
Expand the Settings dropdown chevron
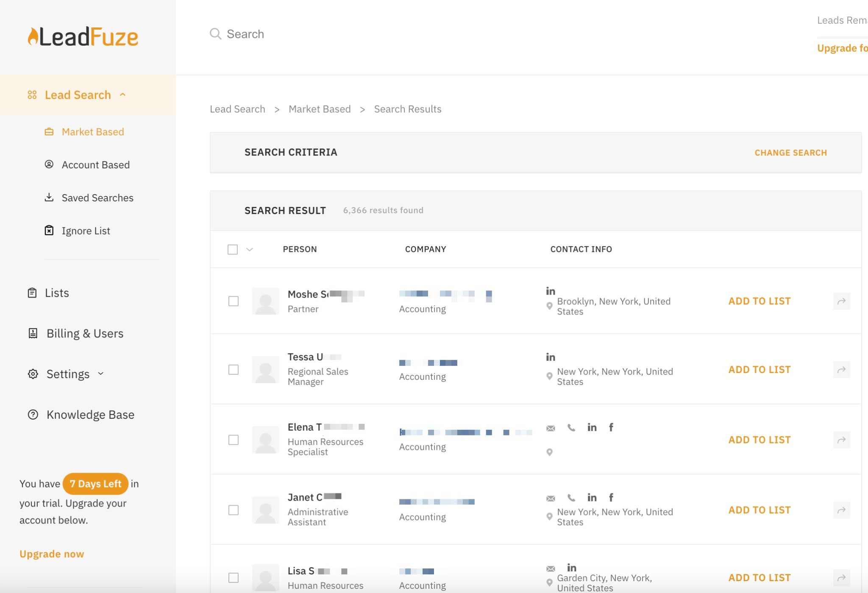tap(100, 374)
